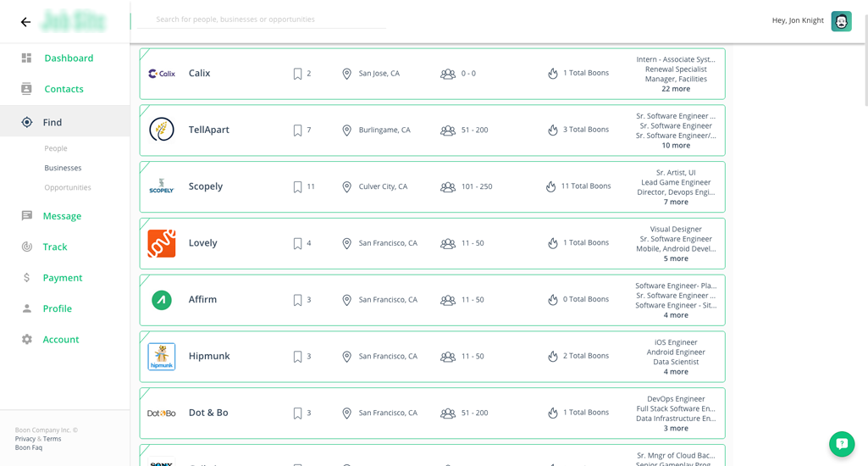Screen dimensions: 868x466
Task: Open the Scopely company name
Action: pos(206,186)
